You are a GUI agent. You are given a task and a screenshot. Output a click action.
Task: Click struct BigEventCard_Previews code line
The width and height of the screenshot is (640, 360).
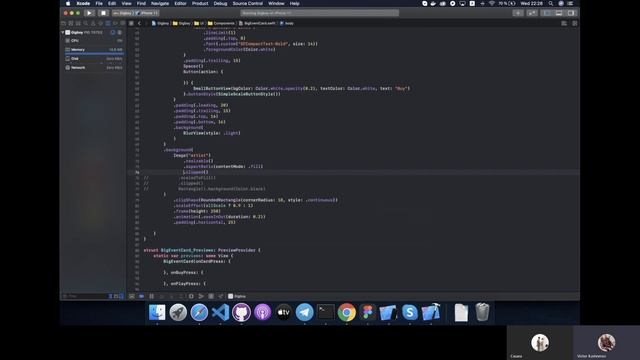pyautogui.click(x=202, y=250)
